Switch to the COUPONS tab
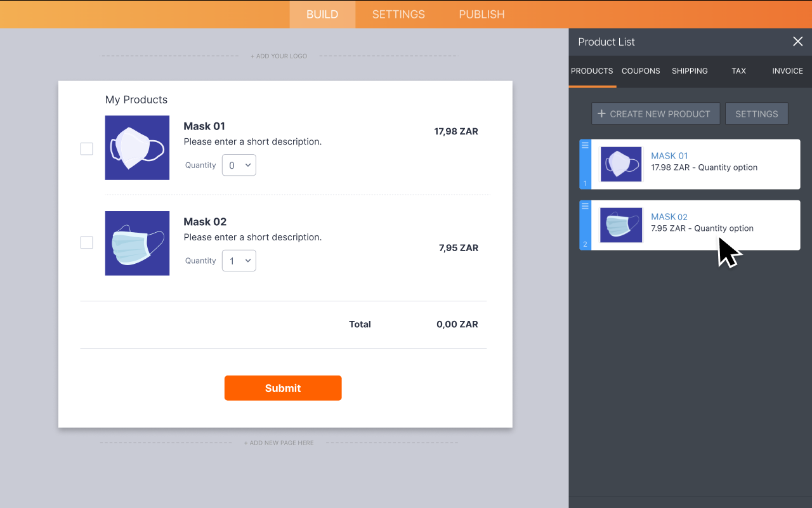Viewport: 812px width, 508px height. coord(641,71)
